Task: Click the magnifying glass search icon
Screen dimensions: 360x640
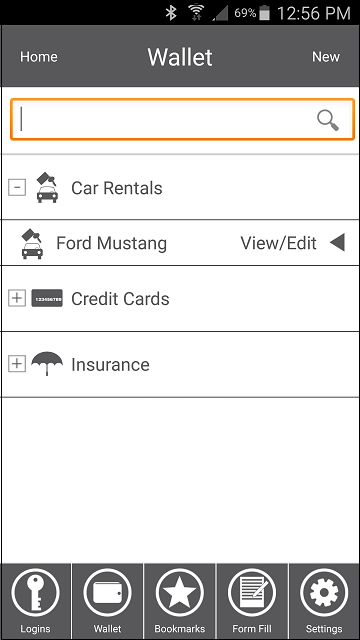Action: click(328, 120)
